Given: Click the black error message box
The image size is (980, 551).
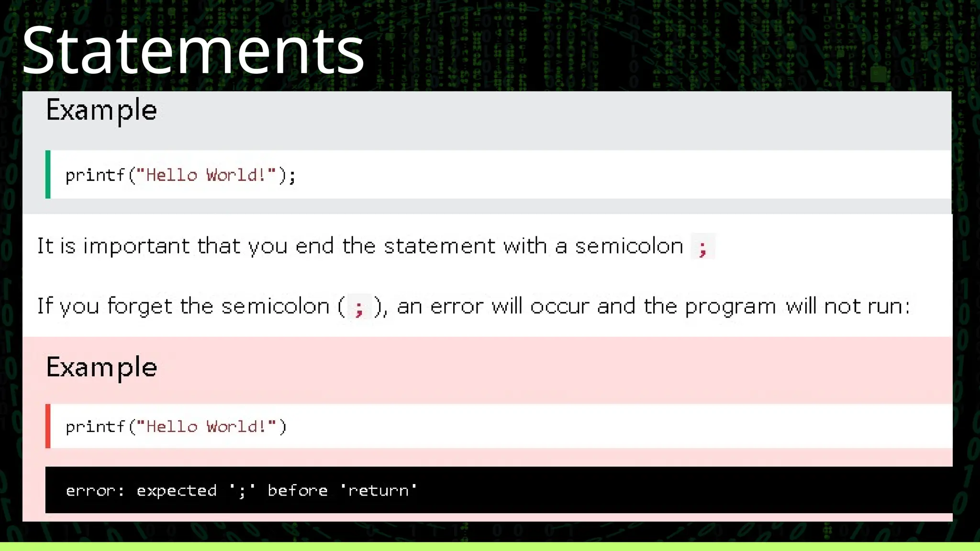Looking at the screenshot, I should click(x=499, y=490).
